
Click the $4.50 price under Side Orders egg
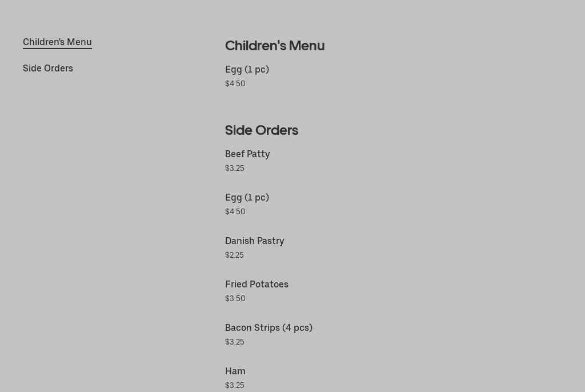235,211
